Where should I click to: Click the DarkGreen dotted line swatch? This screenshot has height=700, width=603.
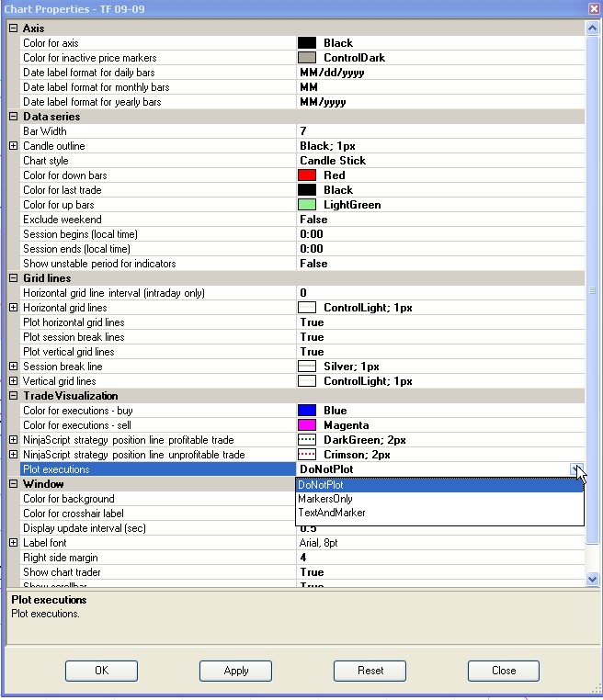click(307, 440)
